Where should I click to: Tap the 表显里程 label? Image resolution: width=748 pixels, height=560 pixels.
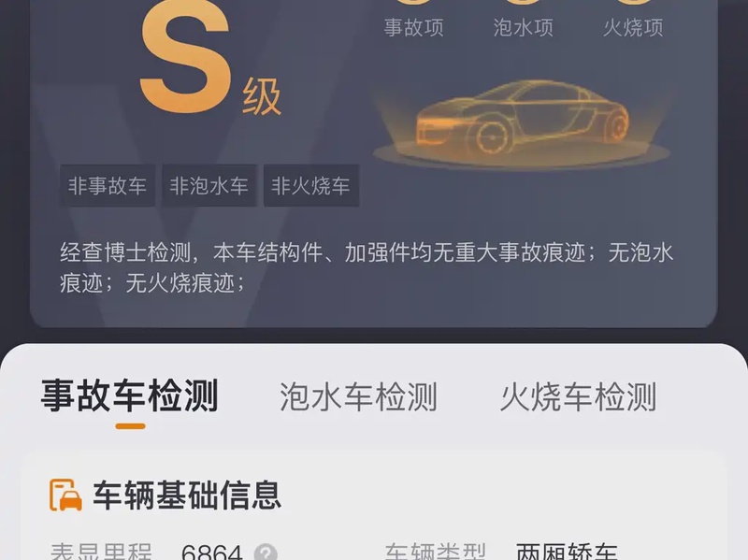tap(101, 552)
